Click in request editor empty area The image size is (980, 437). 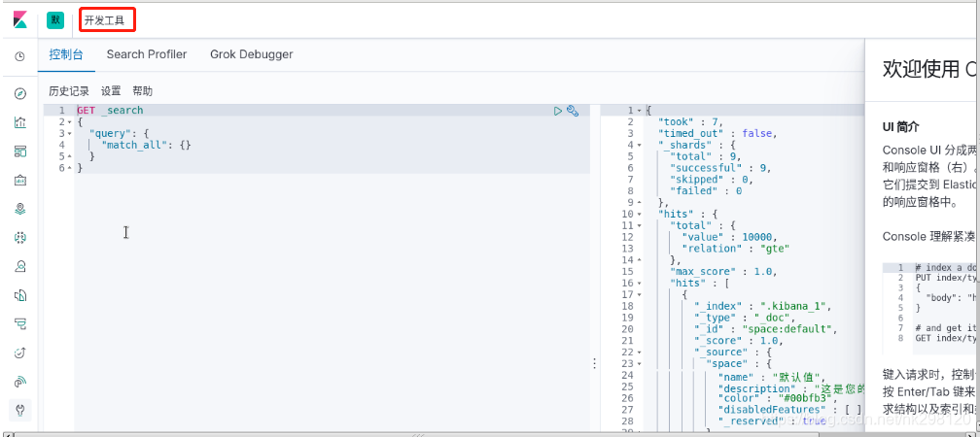click(x=332, y=300)
